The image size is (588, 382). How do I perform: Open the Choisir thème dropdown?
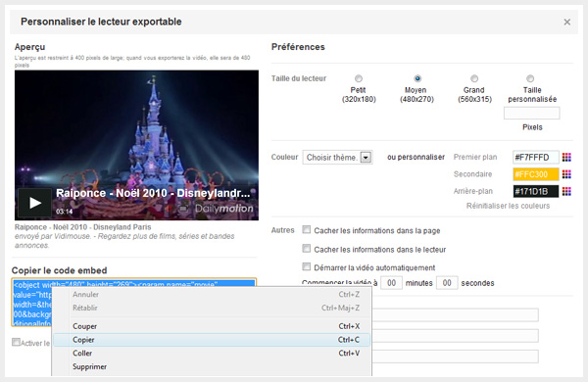[337, 157]
